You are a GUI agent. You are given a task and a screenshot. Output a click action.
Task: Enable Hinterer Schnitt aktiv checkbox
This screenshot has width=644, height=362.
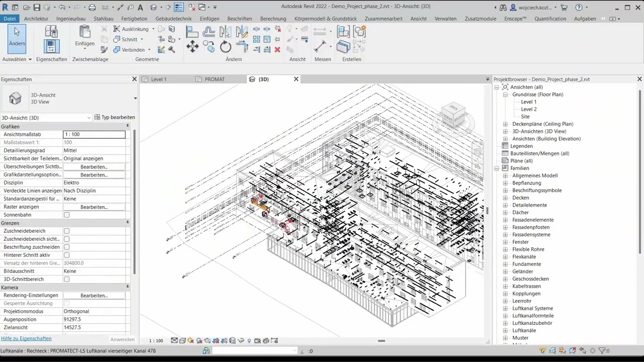coord(66,255)
